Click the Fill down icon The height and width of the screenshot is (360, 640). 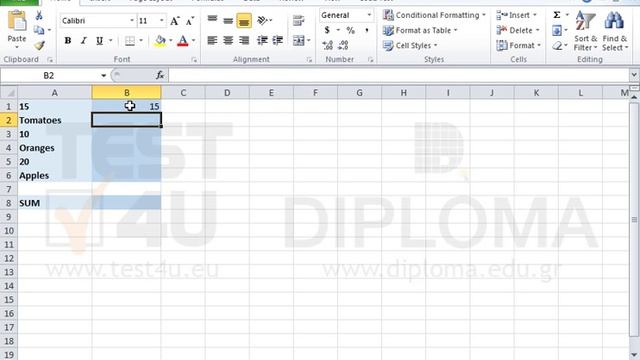click(557, 30)
